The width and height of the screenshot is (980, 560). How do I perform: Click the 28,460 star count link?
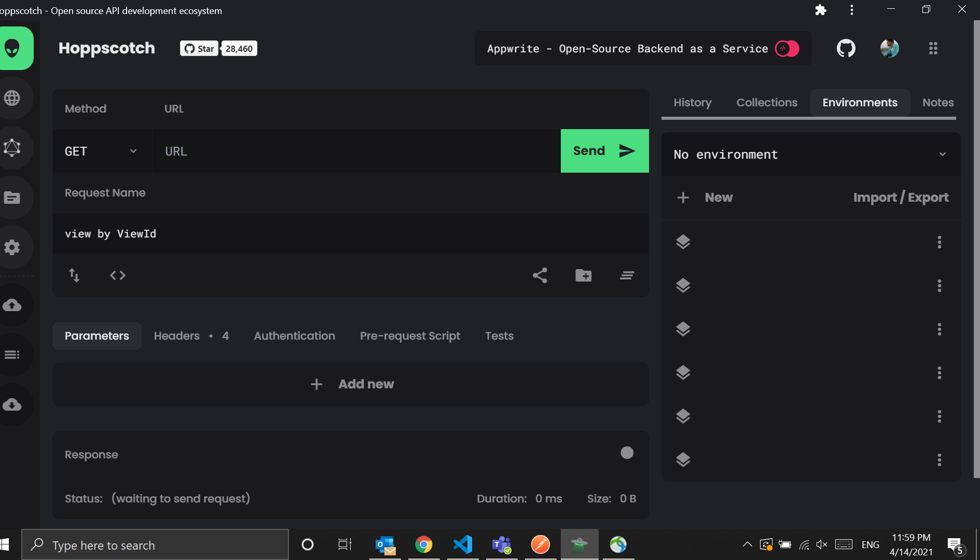pyautogui.click(x=239, y=49)
